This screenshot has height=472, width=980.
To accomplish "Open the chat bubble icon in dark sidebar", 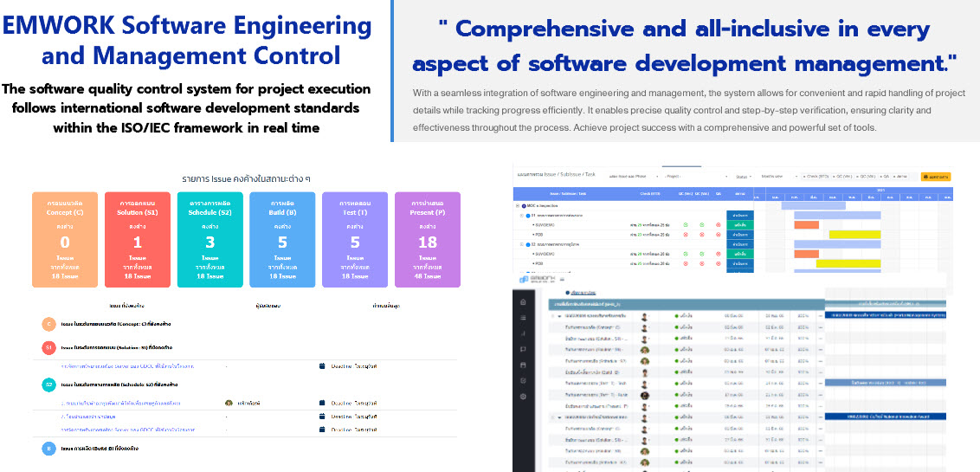I will pyautogui.click(x=523, y=350).
